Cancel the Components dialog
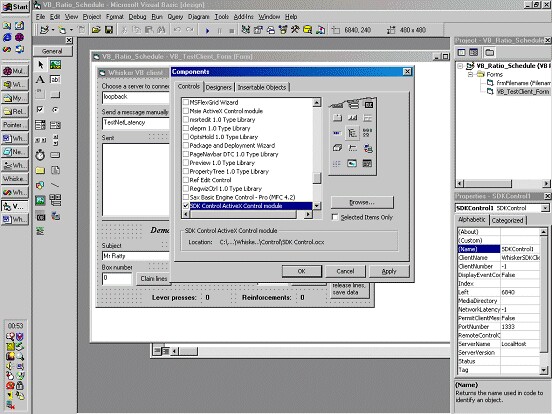The height and width of the screenshot is (414, 552). (345, 271)
